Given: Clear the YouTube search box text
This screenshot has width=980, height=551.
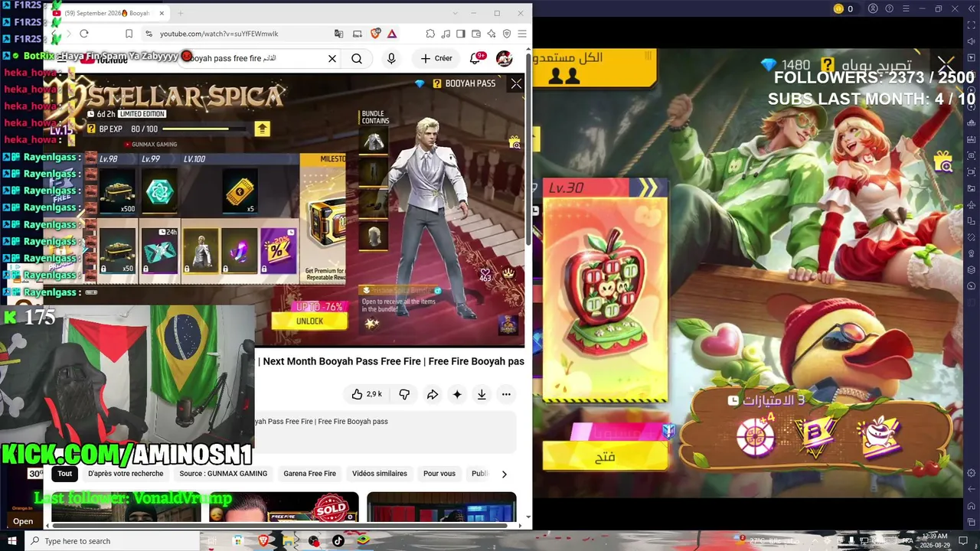Looking at the screenshot, I should [x=332, y=58].
